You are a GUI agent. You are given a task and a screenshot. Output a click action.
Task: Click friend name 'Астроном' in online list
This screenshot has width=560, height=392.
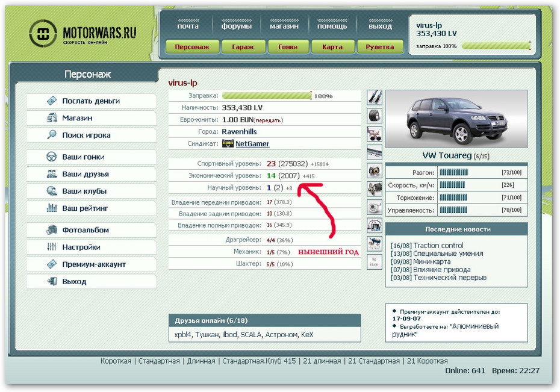[281, 335]
